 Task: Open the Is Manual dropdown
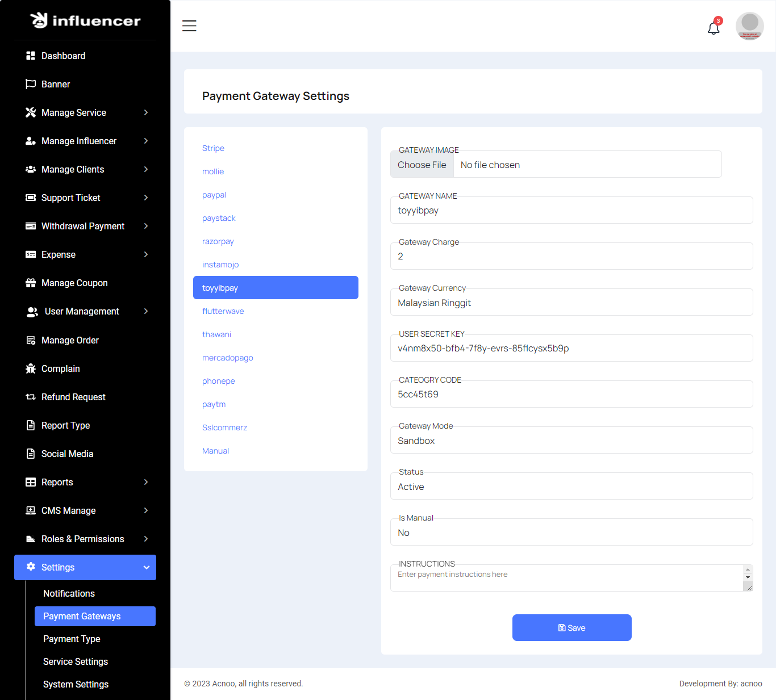571,533
